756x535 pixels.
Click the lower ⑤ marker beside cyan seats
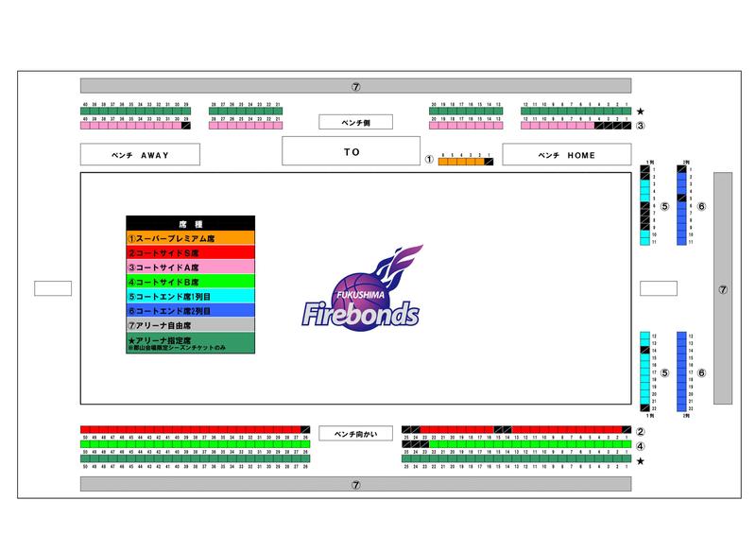coord(665,372)
